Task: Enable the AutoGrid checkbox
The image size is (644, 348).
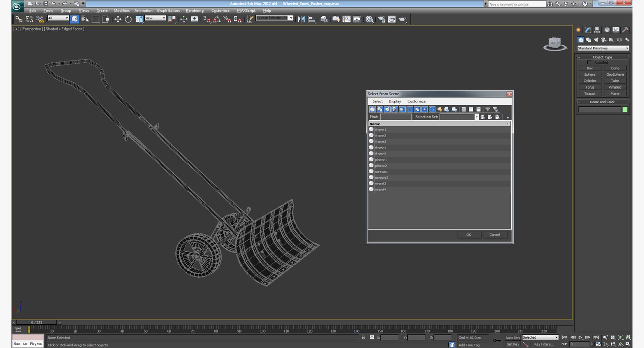Action: click(x=589, y=63)
